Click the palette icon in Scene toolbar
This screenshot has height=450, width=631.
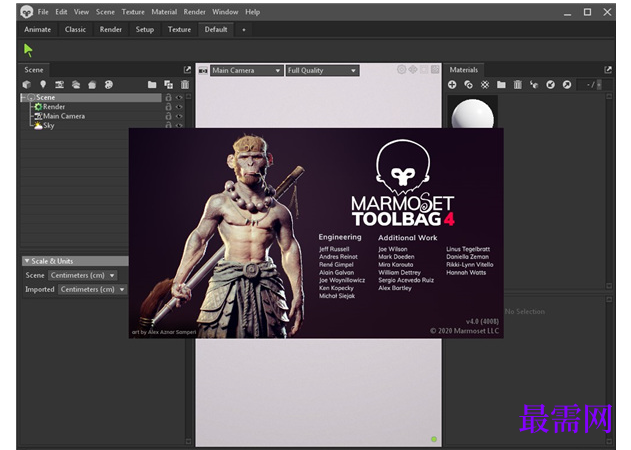click(x=109, y=85)
